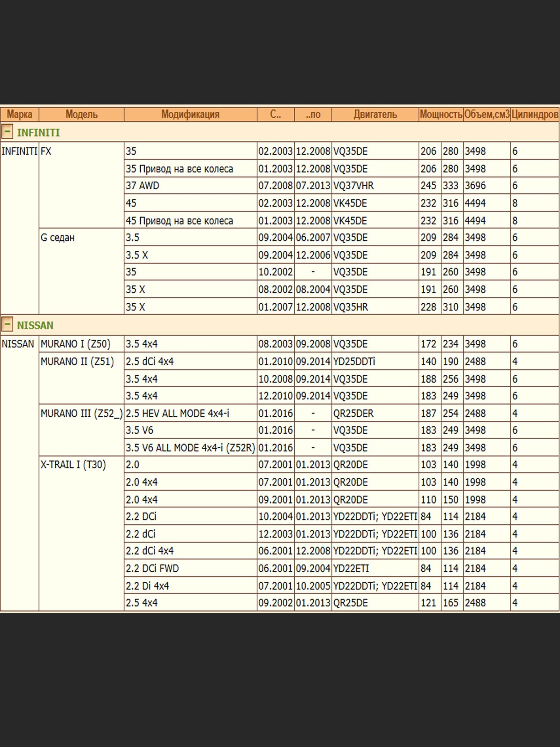Click the Двигатель column header

point(375,114)
